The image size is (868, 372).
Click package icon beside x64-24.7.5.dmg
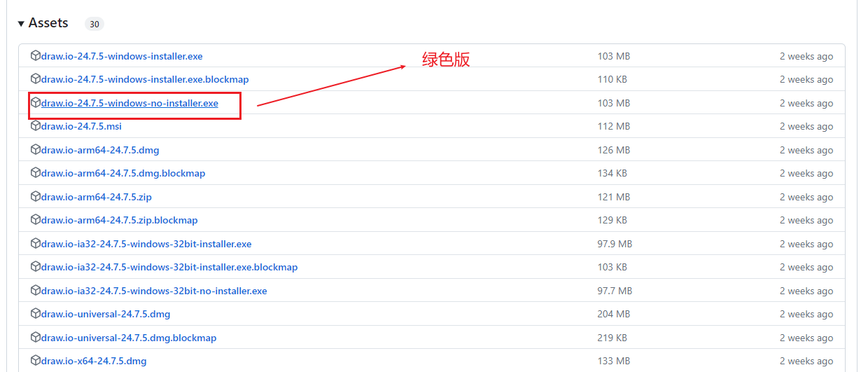35,360
